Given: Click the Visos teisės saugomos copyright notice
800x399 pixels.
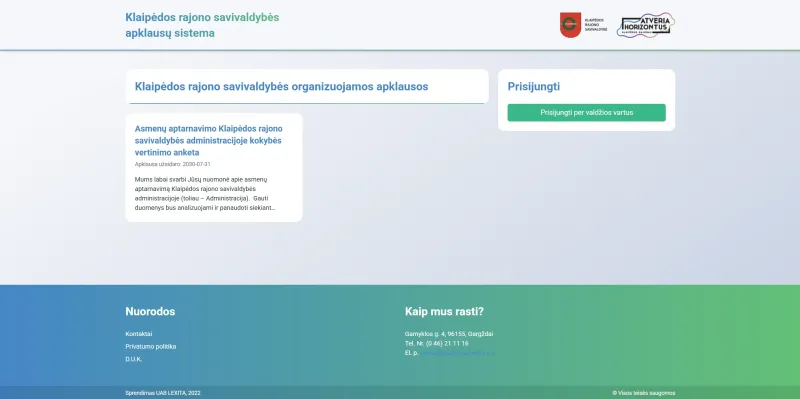Looking at the screenshot, I should click(644, 393).
